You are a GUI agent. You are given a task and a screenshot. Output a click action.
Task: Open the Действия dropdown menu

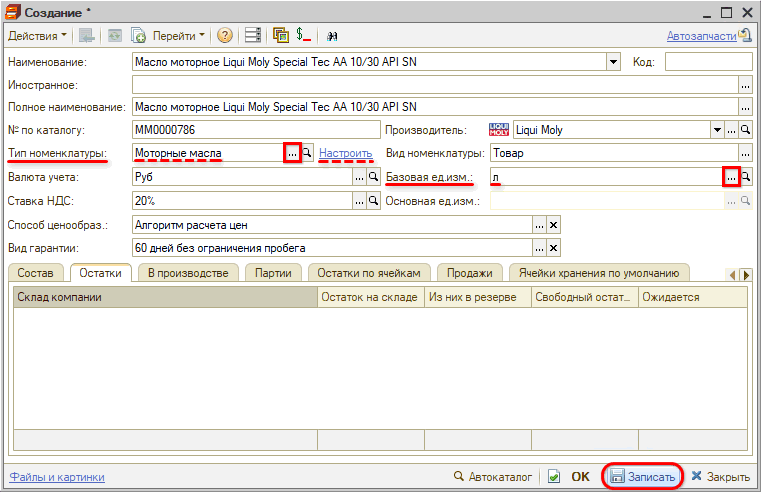tap(38, 35)
